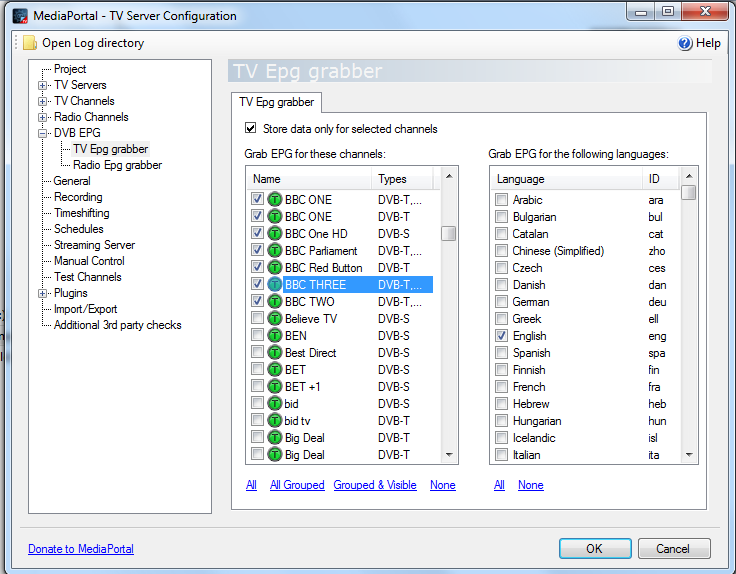Image resolution: width=736 pixels, height=574 pixels.
Task: Click the channel list scrollbar thumb
Action: tap(448, 233)
